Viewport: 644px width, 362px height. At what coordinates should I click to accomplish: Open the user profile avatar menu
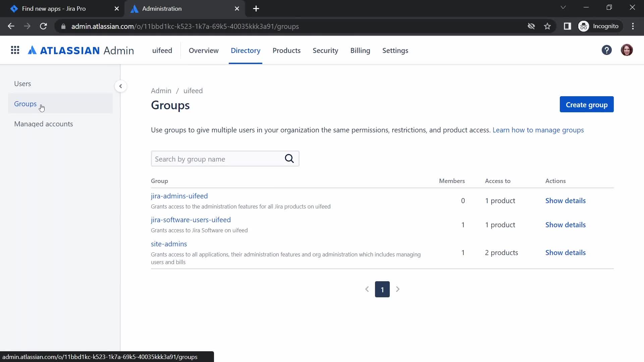click(x=627, y=50)
